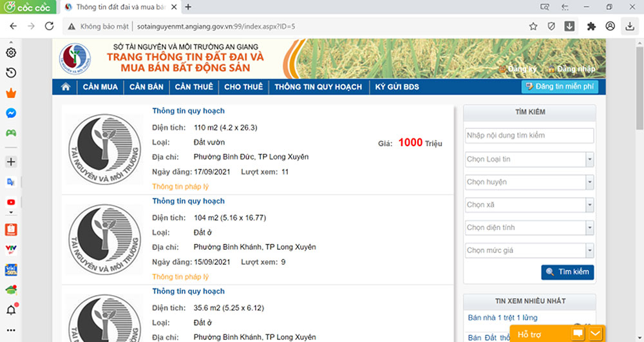The width and height of the screenshot is (644, 342).
Task: Open Thông tin quy hoạch for 35.6 m2 listing
Action: (x=189, y=291)
